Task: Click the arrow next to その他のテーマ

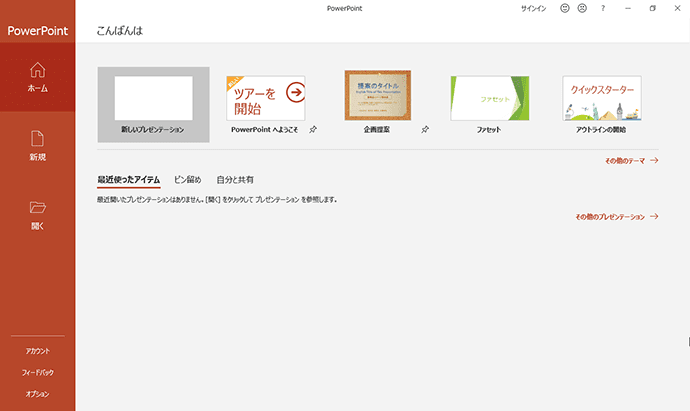Action: click(x=654, y=160)
